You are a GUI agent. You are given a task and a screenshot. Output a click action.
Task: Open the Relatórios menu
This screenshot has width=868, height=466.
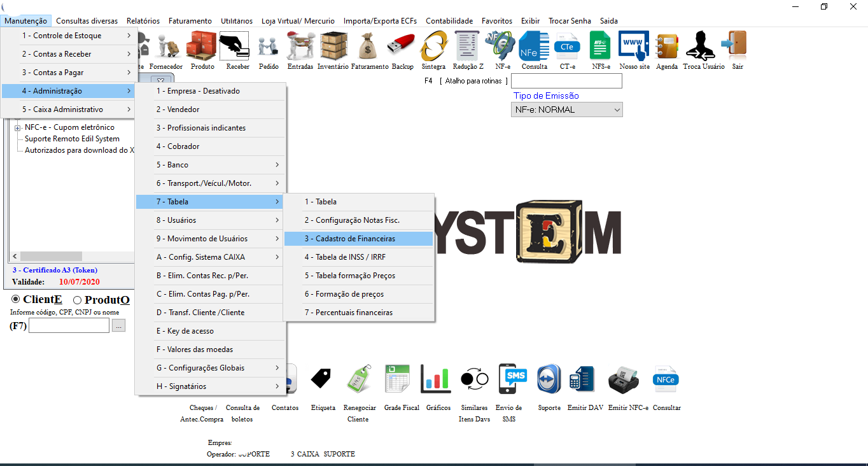pyautogui.click(x=143, y=21)
